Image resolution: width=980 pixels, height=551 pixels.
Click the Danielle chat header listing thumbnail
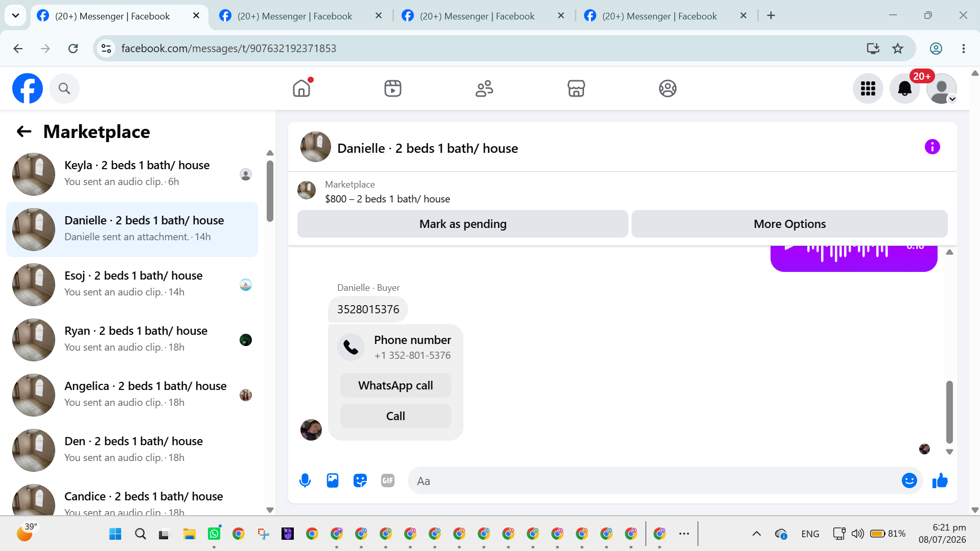click(x=315, y=147)
